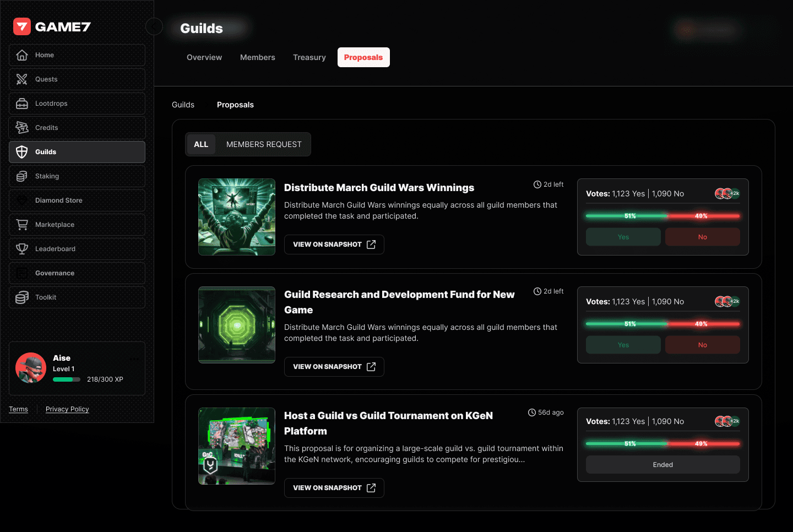Click the title 'Distribute March Guild Wars Winnings'
This screenshot has width=793, height=532.
(x=379, y=188)
